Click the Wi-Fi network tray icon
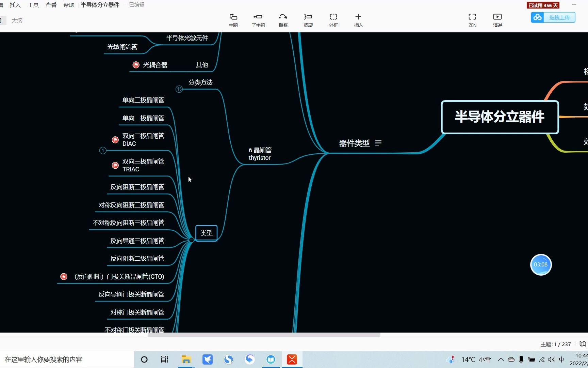 click(542, 359)
